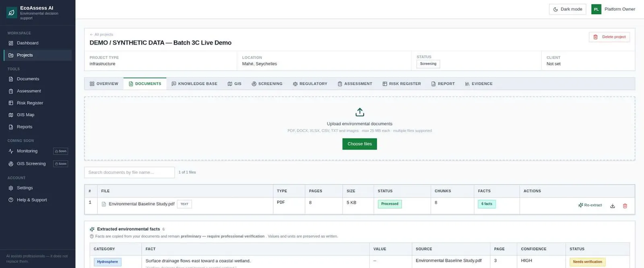Click the Choose files button
Screen dimensions: 644x268
coord(360,144)
